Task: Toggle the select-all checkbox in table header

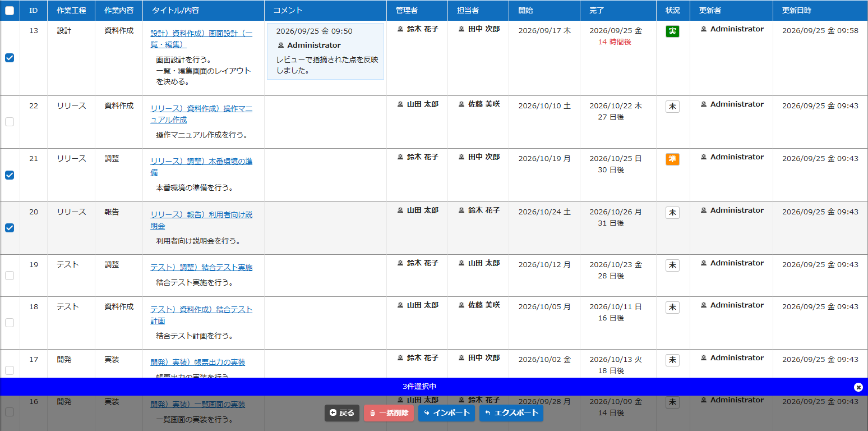Action: (10, 10)
